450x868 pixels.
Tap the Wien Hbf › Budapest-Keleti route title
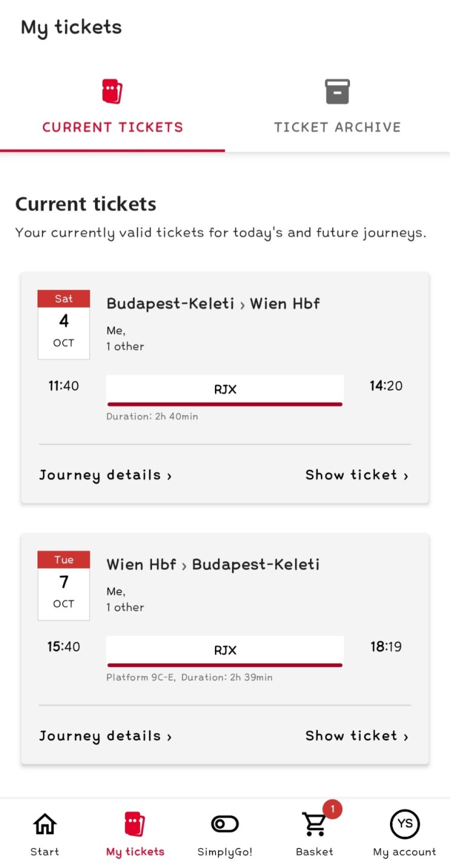[x=213, y=565]
